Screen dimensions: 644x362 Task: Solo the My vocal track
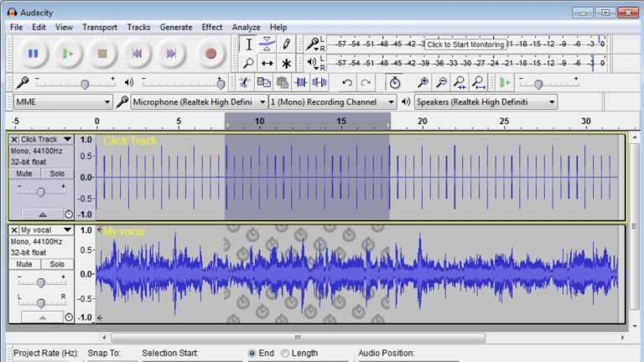point(57,264)
